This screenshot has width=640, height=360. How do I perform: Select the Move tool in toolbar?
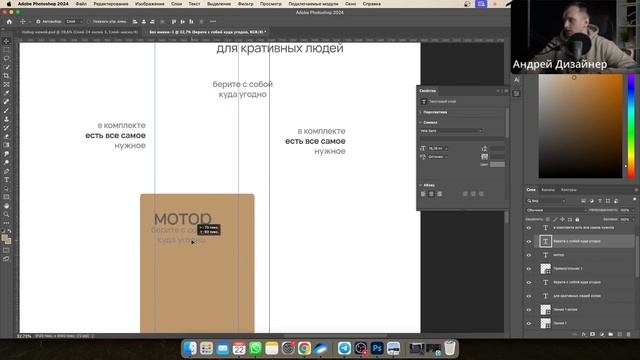tap(7, 41)
